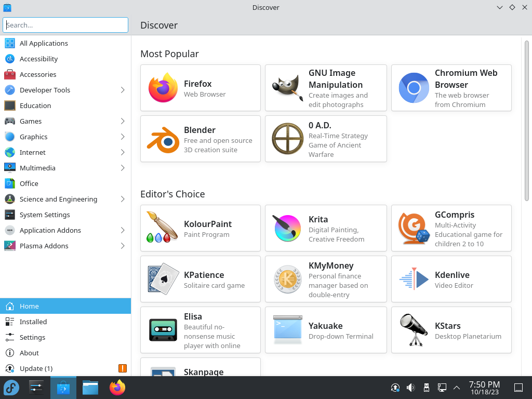The height and width of the screenshot is (399, 532).
Task: Go to the Home page
Action: click(x=65, y=306)
